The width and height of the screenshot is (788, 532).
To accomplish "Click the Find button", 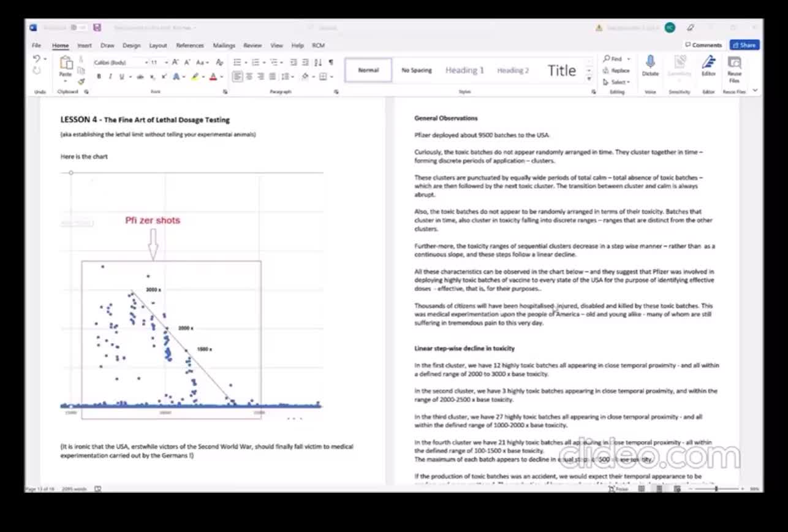I will pyautogui.click(x=613, y=59).
